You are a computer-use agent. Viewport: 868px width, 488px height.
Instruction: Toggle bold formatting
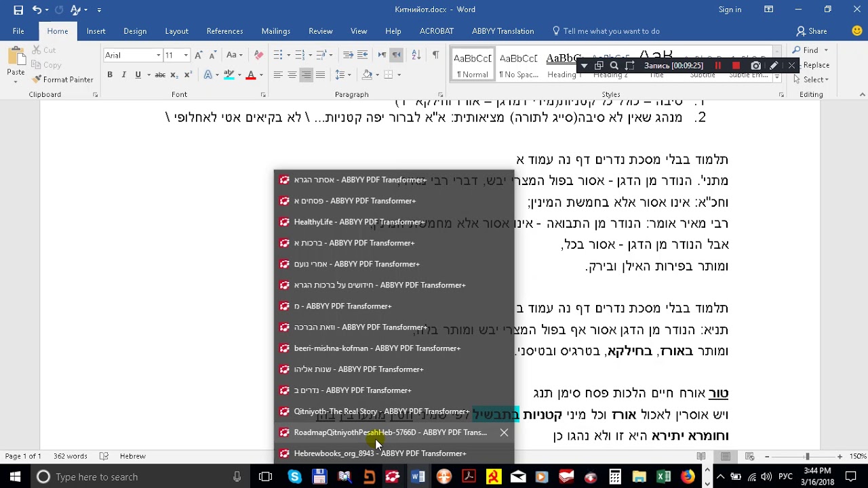click(110, 75)
